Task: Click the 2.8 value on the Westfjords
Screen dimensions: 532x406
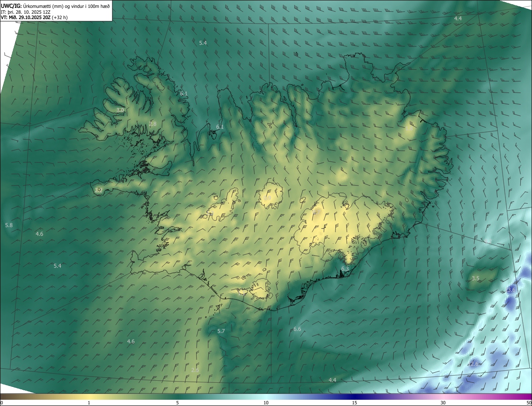Action: coord(153,124)
